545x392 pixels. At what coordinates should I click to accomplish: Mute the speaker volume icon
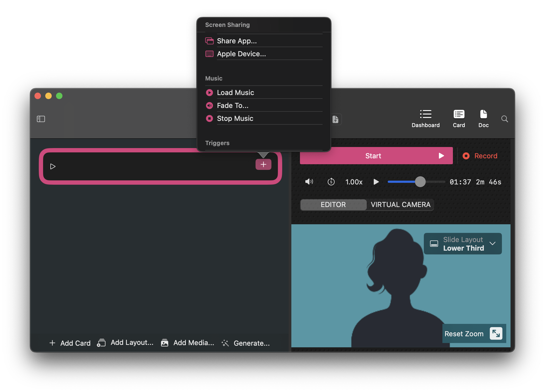click(x=309, y=182)
